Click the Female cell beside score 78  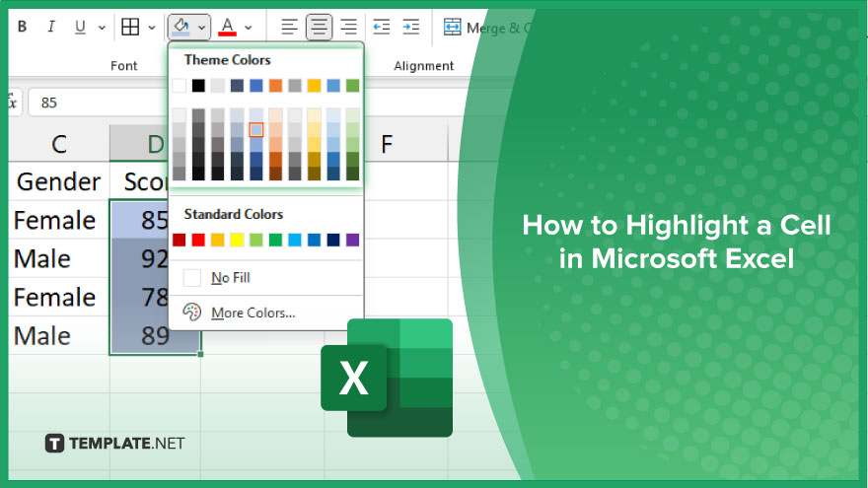pyautogui.click(x=59, y=297)
